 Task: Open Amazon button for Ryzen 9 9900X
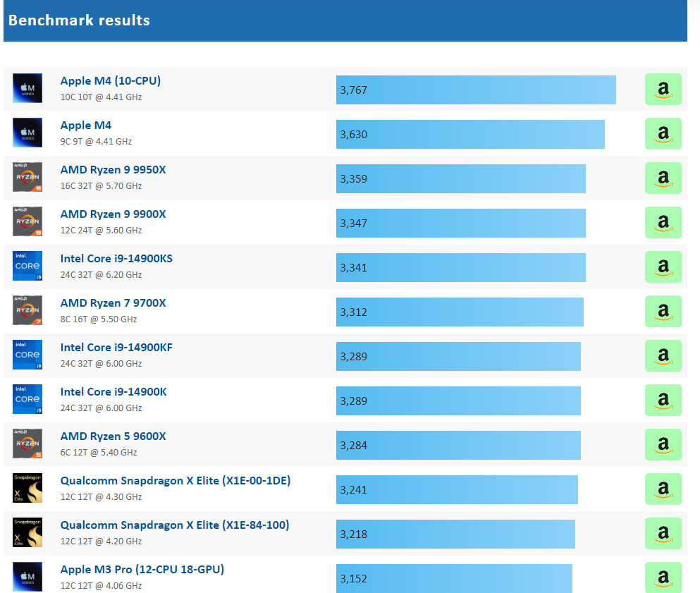click(663, 222)
